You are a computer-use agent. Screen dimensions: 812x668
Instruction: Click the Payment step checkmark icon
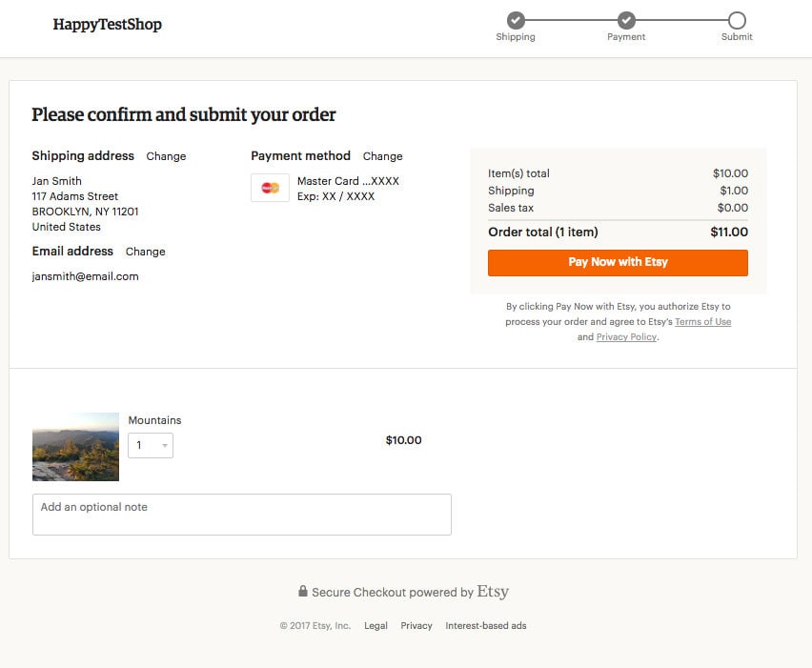tap(626, 20)
